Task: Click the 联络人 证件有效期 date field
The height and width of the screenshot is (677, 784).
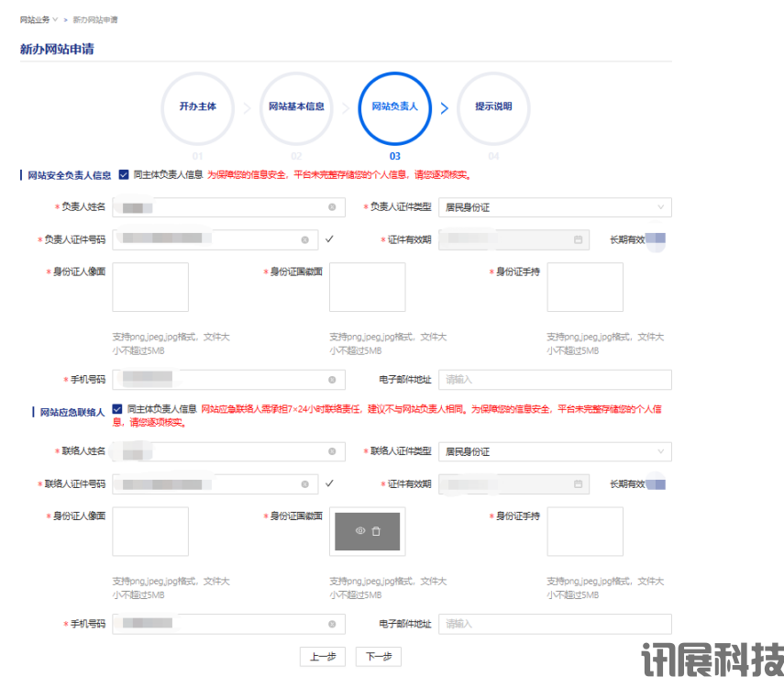Action: (514, 483)
